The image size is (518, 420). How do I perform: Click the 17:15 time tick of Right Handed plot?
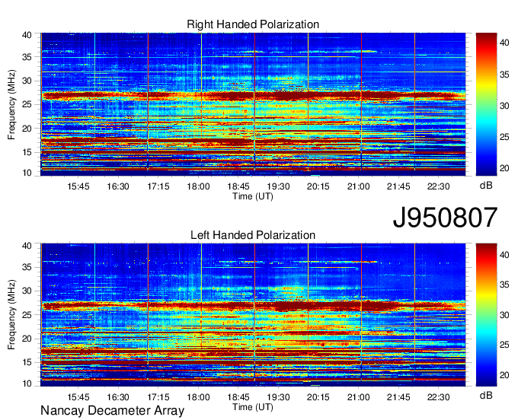158,186
